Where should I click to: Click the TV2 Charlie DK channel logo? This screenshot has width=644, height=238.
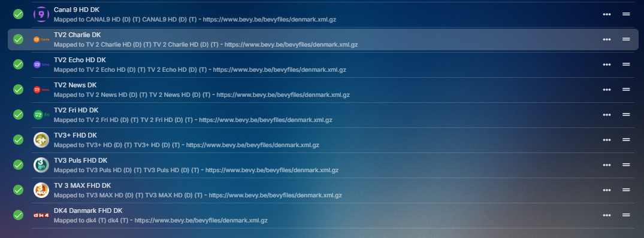pyautogui.click(x=41, y=39)
